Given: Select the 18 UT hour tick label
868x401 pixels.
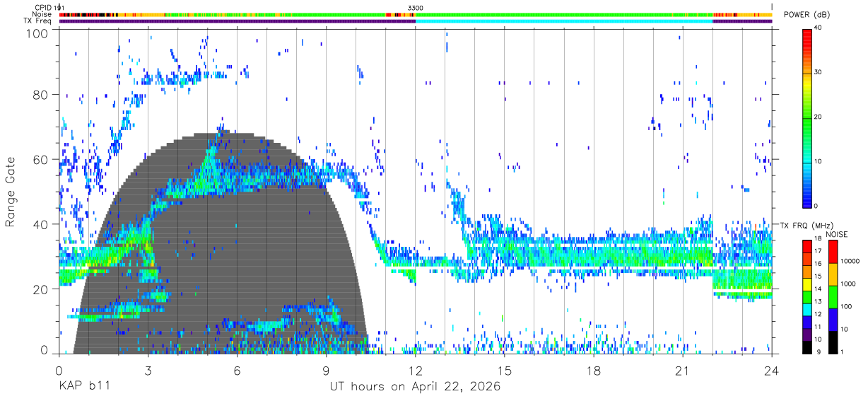Looking at the screenshot, I should [594, 370].
